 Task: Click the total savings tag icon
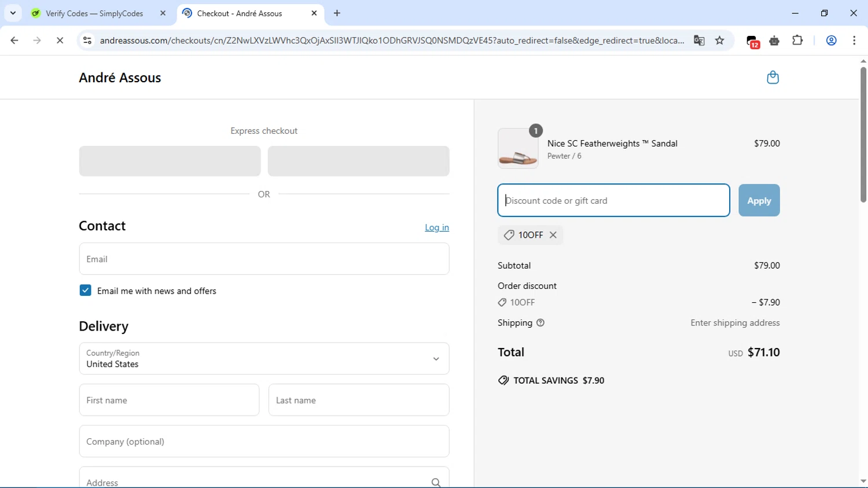tap(503, 380)
